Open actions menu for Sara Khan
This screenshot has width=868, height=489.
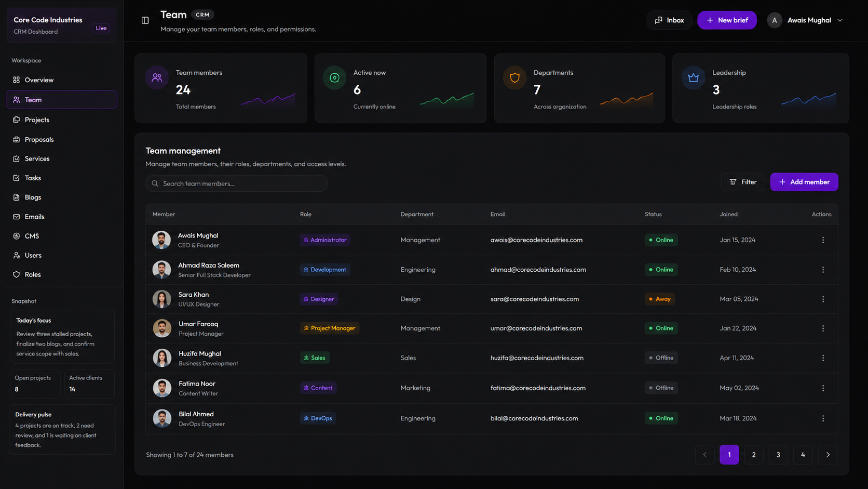point(823,299)
